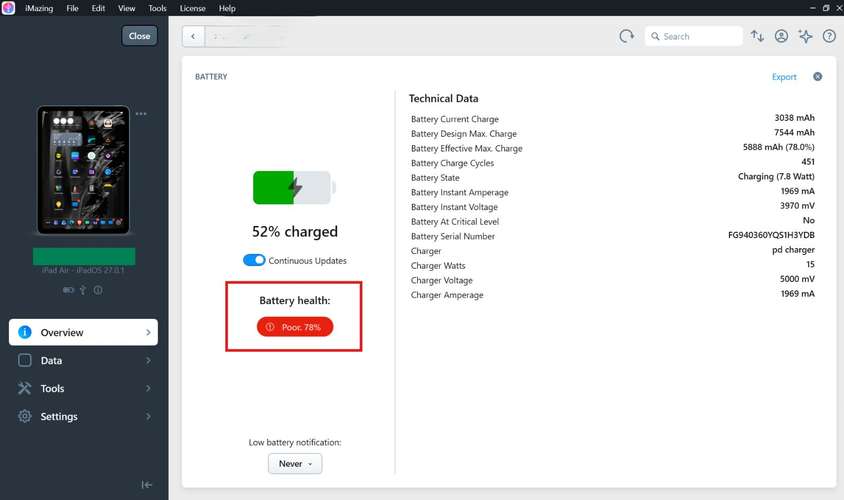Open the Low battery notification Never dropdown
The image size is (844, 500).
[x=295, y=463]
